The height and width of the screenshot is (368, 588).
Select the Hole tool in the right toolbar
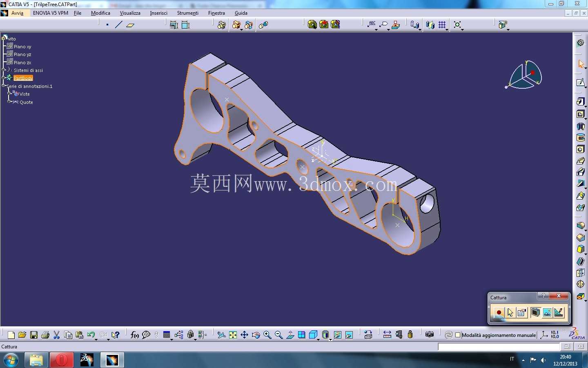click(580, 149)
